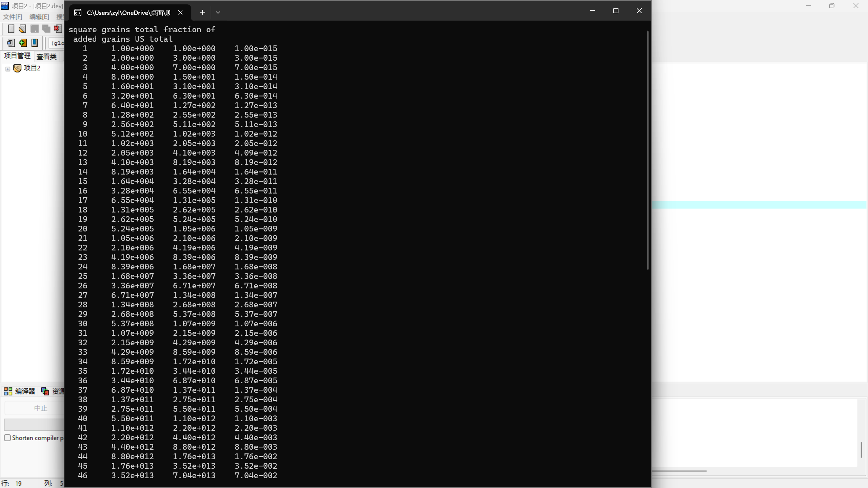Click the Close file red X icon
Image resolution: width=868 pixels, height=488 pixels.
pyautogui.click(x=58, y=29)
